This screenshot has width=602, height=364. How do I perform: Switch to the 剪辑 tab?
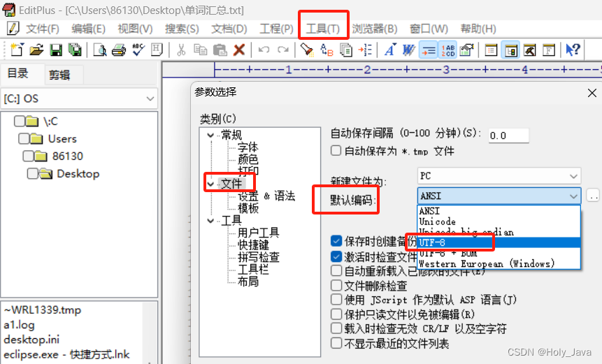[x=59, y=75]
